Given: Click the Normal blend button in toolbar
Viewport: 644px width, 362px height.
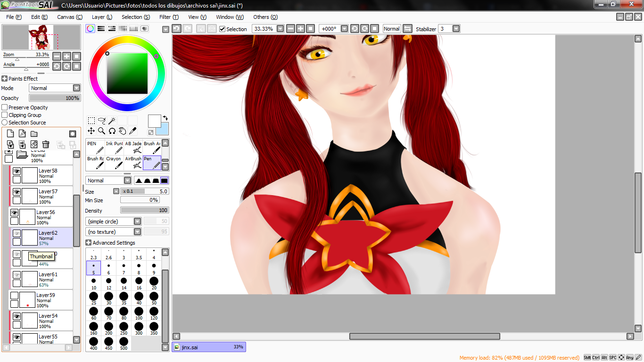Looking at the screenshot, I should click(391, 29).
